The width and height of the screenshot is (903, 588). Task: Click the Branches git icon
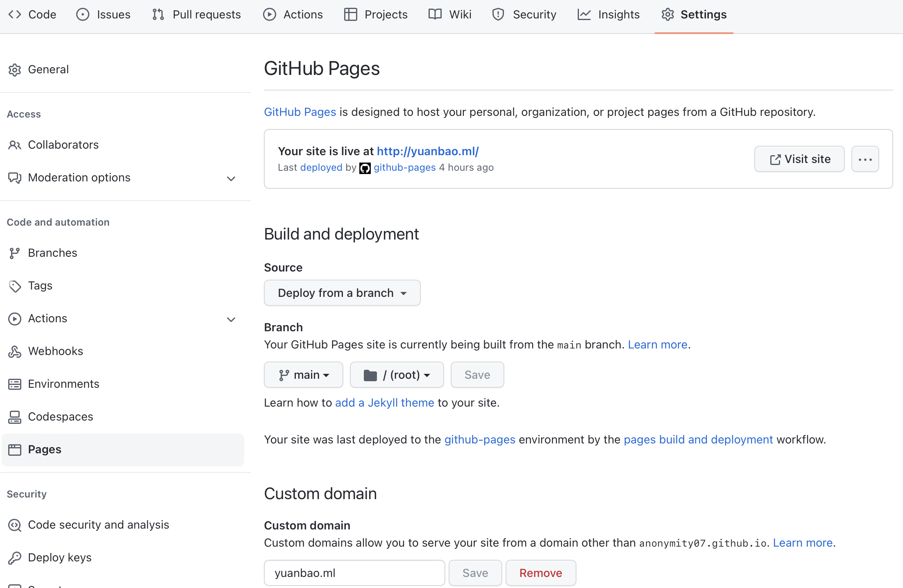click(x=15, y=253)
